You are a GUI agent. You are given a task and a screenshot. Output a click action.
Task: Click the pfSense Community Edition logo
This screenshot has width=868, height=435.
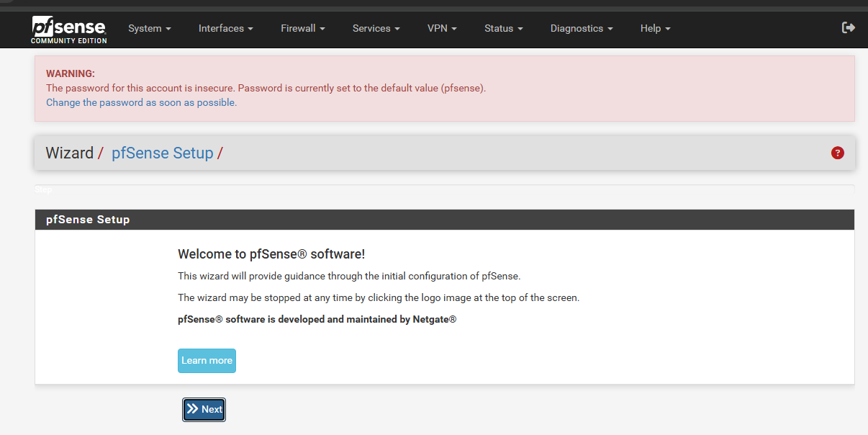coord(69,30)
